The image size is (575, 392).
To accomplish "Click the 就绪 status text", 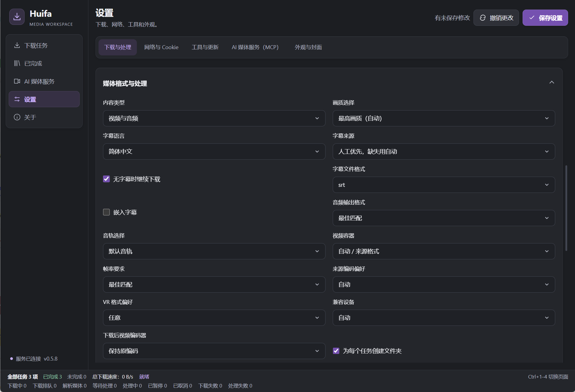I will pos(144,377).
